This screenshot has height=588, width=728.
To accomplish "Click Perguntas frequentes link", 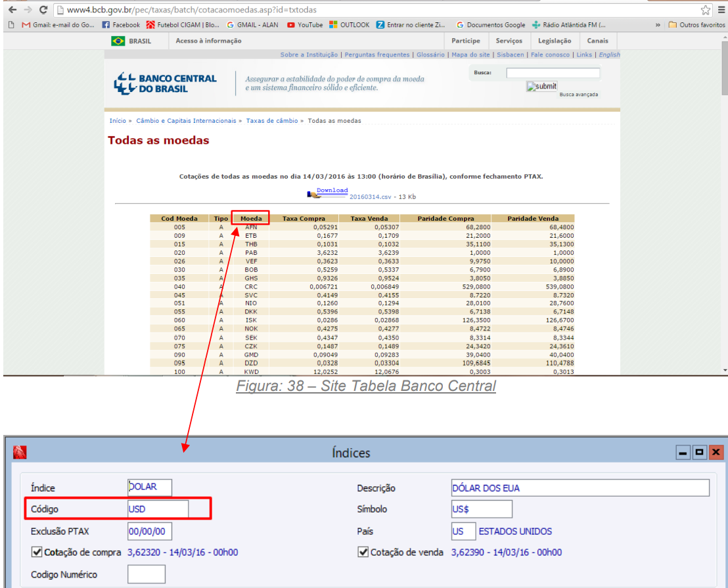I will [x=377, y=55].
